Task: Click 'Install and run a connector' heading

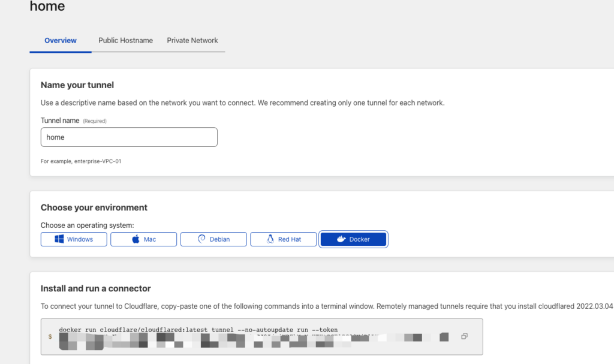Action: pyautogui.click(x=96, y=288)
